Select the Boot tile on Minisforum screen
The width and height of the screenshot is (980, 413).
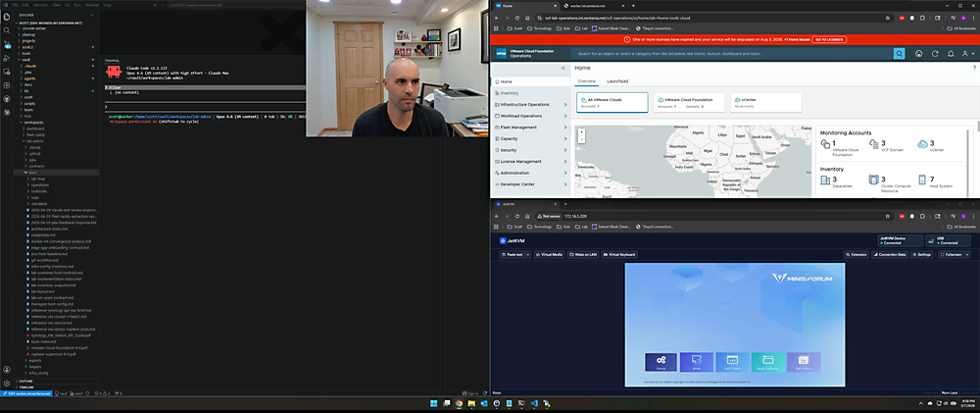696,362
